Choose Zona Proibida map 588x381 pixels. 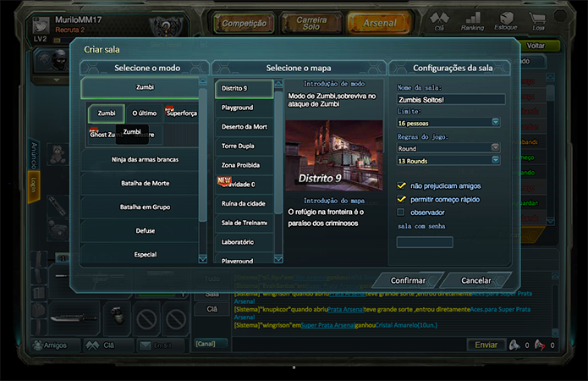[245, 165]
